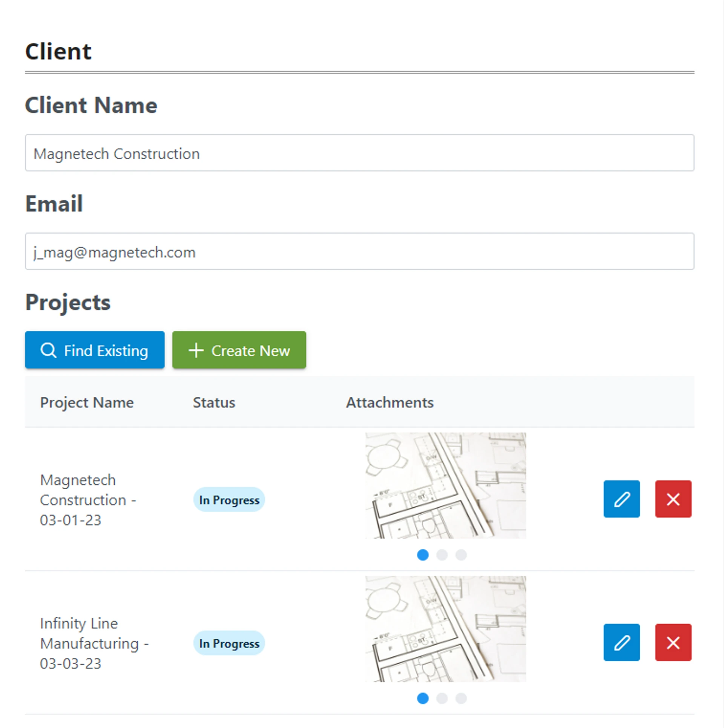Screen dimensions: 724x728
Task: Select third carousel dot for Infinity Line project
Action: tap(461, 698)
